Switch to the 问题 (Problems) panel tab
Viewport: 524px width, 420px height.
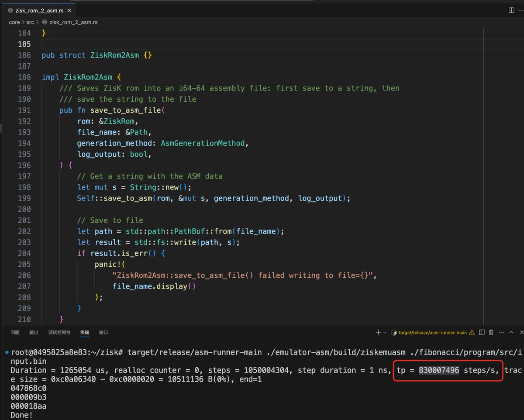click(15, 332)
